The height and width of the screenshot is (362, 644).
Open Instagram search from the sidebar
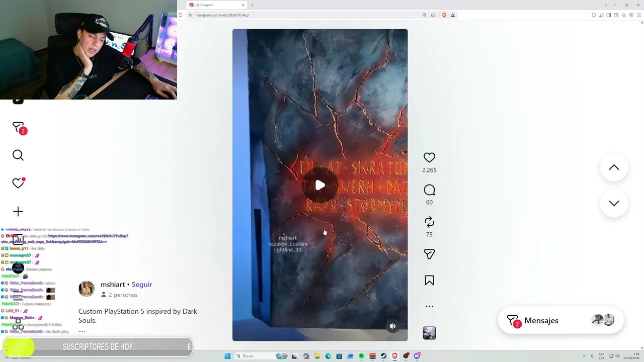coord(18,155)
